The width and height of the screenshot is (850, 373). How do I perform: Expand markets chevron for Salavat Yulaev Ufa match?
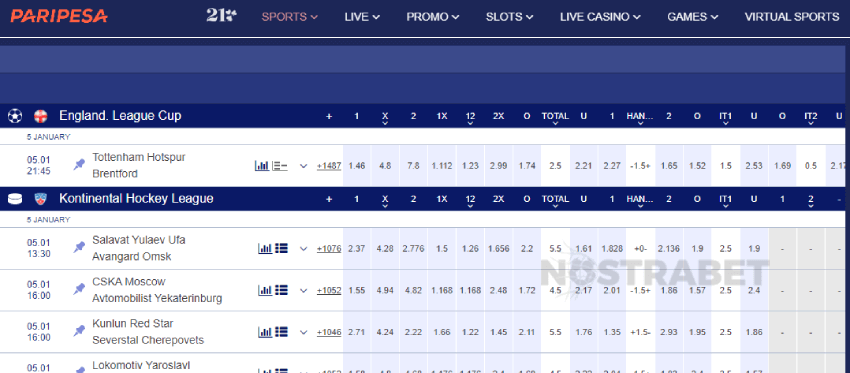304,249
